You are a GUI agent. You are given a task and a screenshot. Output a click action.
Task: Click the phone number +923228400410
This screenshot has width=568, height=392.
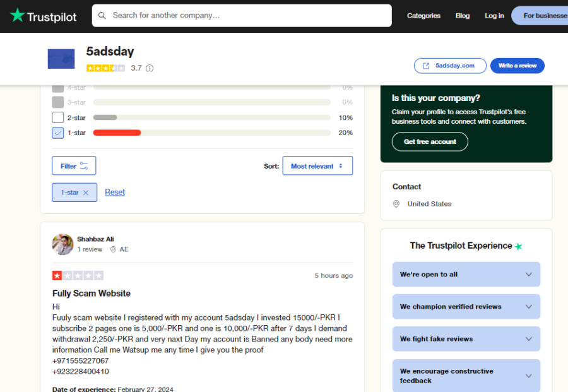click(80, 372)
